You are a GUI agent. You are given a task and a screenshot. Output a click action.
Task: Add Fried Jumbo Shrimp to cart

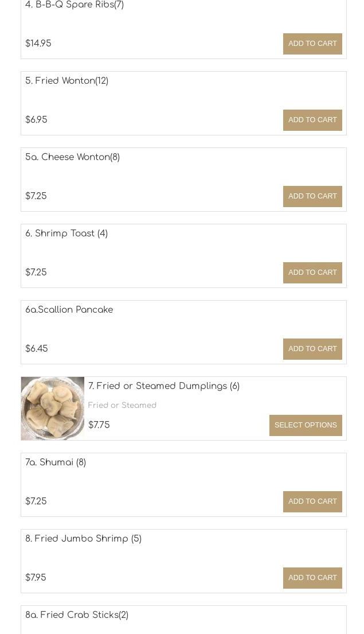coord(312,578)
